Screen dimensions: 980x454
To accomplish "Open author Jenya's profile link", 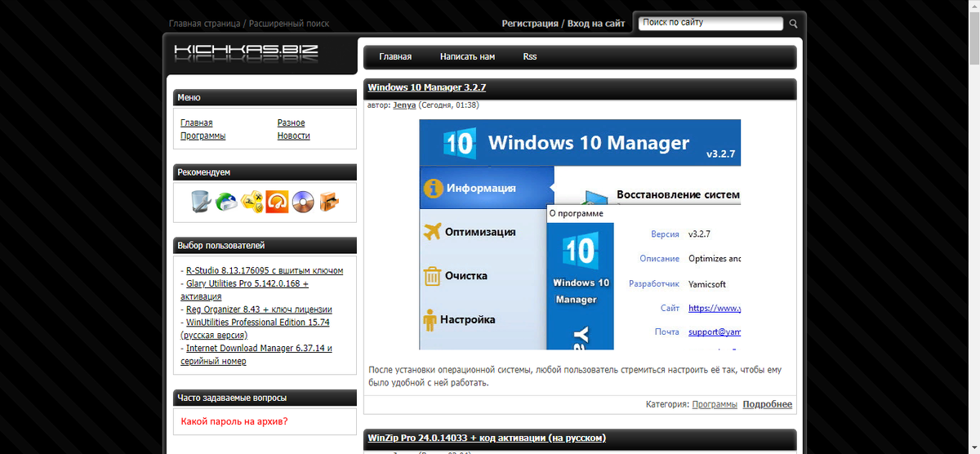I will [x=404, y=105].
